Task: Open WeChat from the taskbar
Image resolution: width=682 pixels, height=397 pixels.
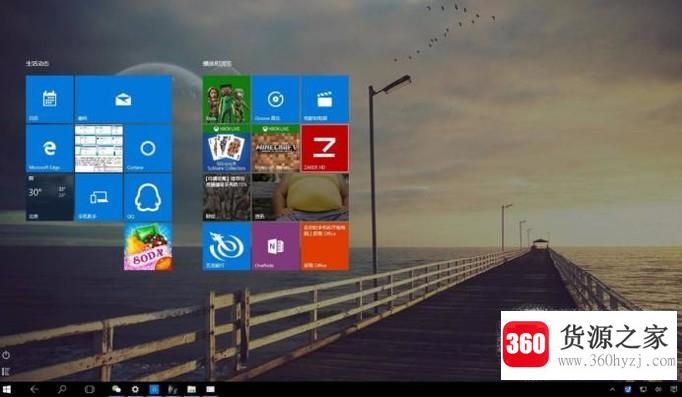Action: point(116,390)
